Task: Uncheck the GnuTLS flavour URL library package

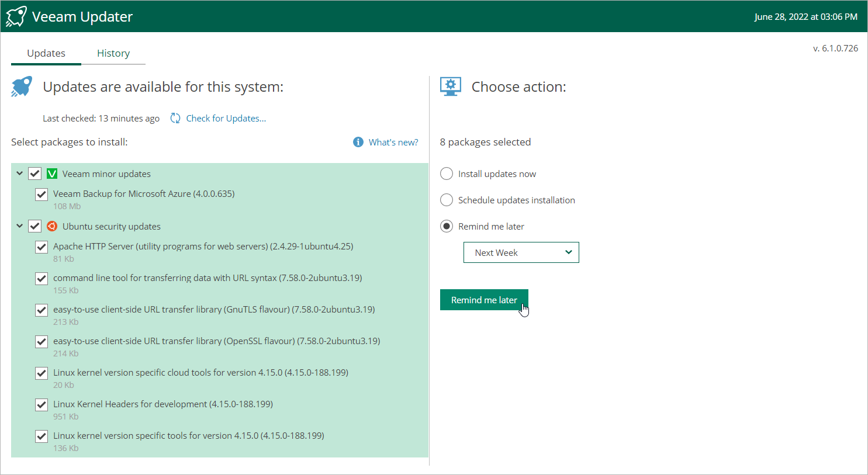Action: pyautogui.click(x=42, y=310)
